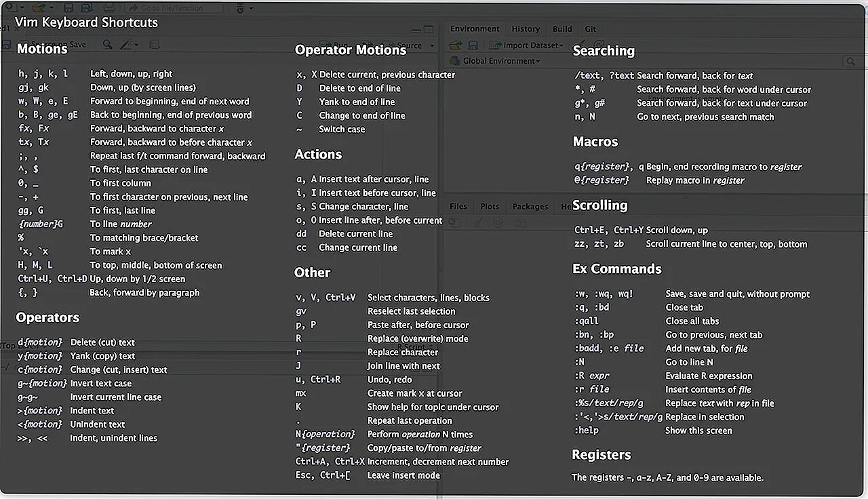The width and height of the screenshot is (868, 499).
Task: Click the save workspace disk icon in Environment
Action: tap(473, 45)
